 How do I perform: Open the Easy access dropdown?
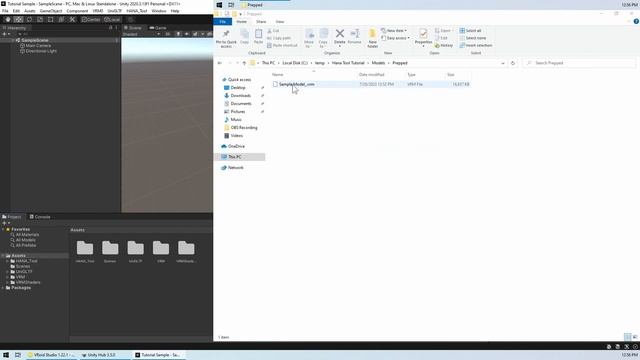point(395,38)
